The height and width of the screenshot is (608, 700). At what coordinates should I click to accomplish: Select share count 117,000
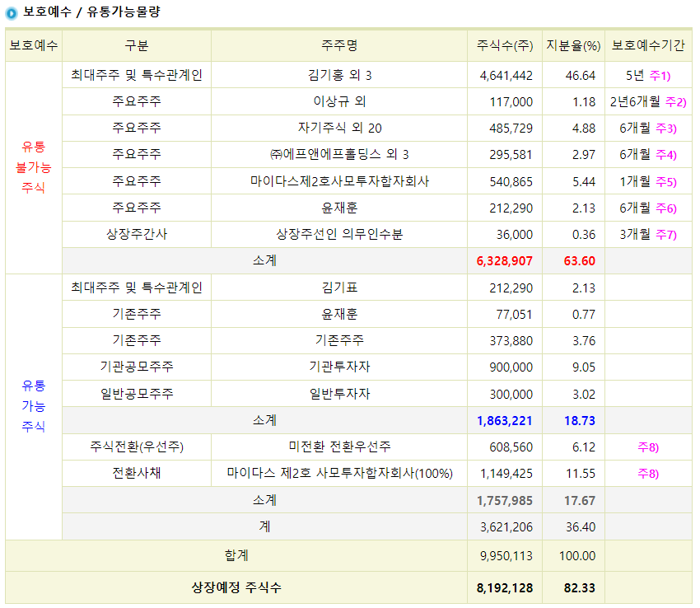click(x=511, y=102)
